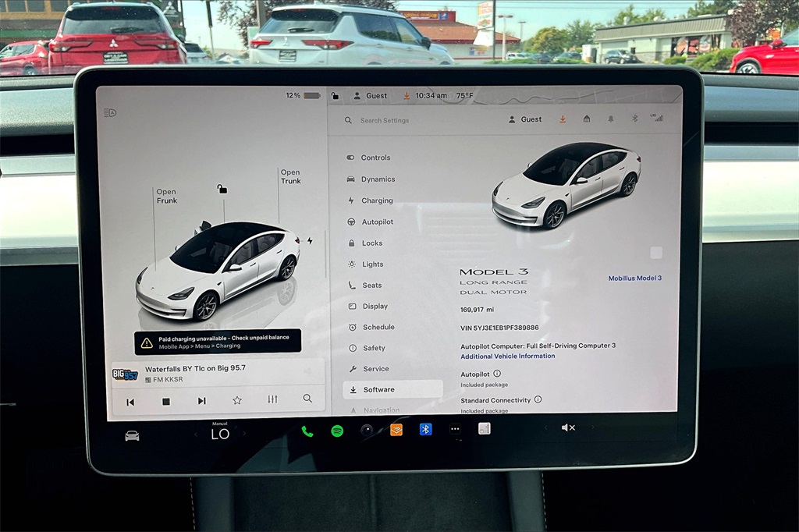Skip to the next track
Image resolution: width=799 pixels, height=532 pixels.
pyautogui.click(x=202, y=401)
